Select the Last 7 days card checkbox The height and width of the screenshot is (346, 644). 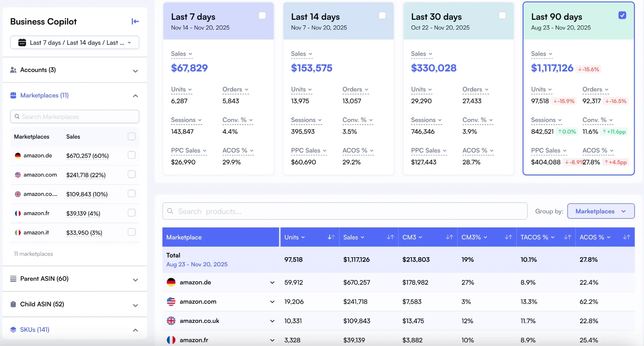262,15
